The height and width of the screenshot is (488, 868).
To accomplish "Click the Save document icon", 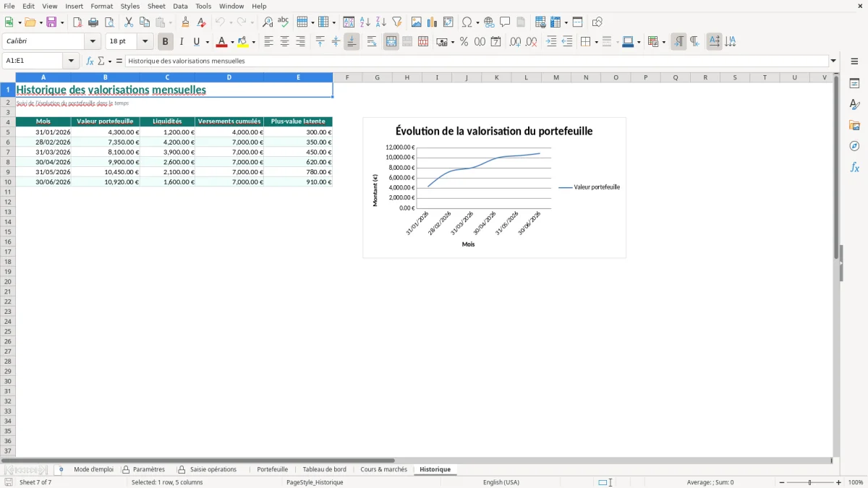I will 51,22.
